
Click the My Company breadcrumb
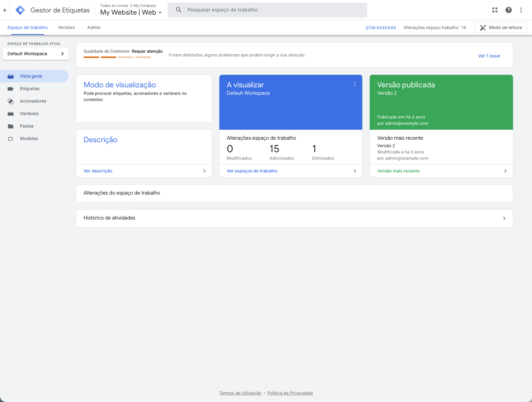145,6
